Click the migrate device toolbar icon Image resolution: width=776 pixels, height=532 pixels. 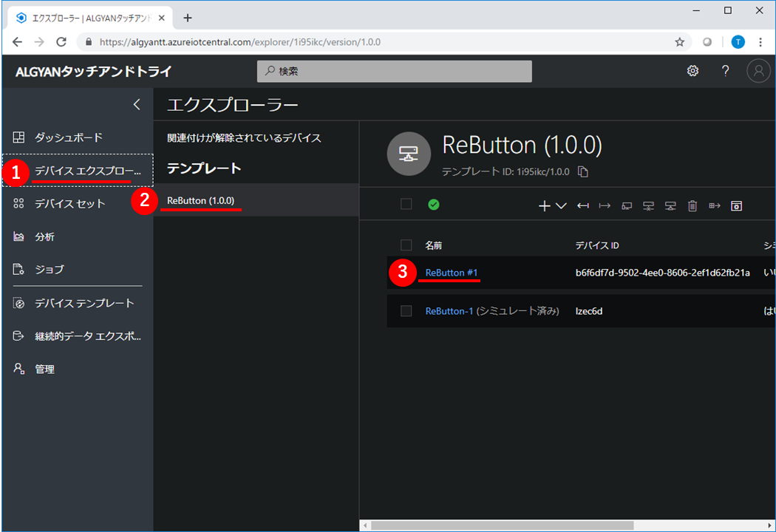click(x=627, y=206)
